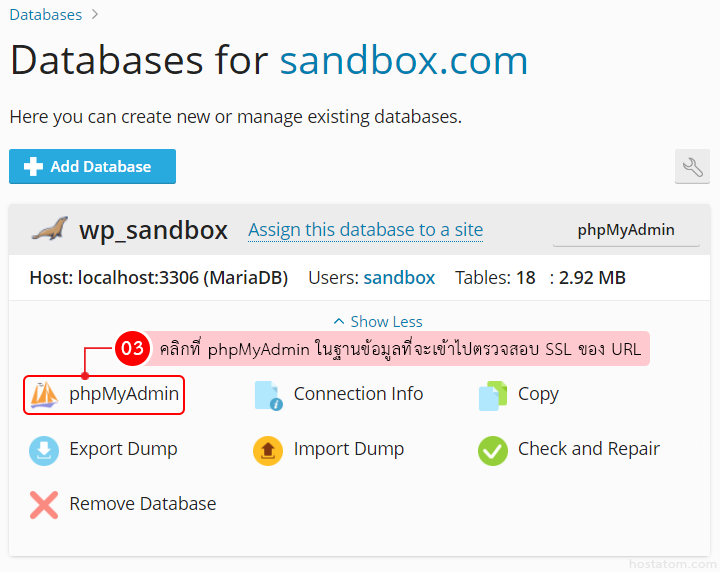Click the sandbox user link
Image resolution: width=720 pixels, height=572 pixels.
coord(399,278)
